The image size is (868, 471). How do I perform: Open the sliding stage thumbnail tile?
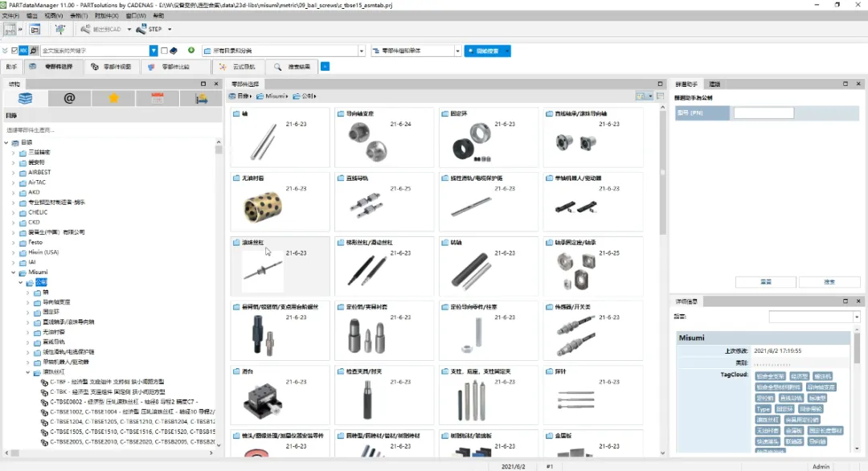(x=280, y=395)
